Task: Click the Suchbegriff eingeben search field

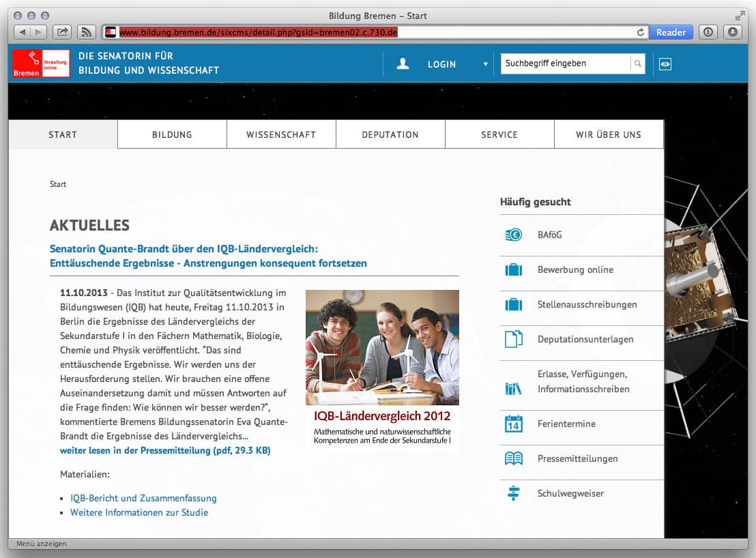Action: (565, 63)
